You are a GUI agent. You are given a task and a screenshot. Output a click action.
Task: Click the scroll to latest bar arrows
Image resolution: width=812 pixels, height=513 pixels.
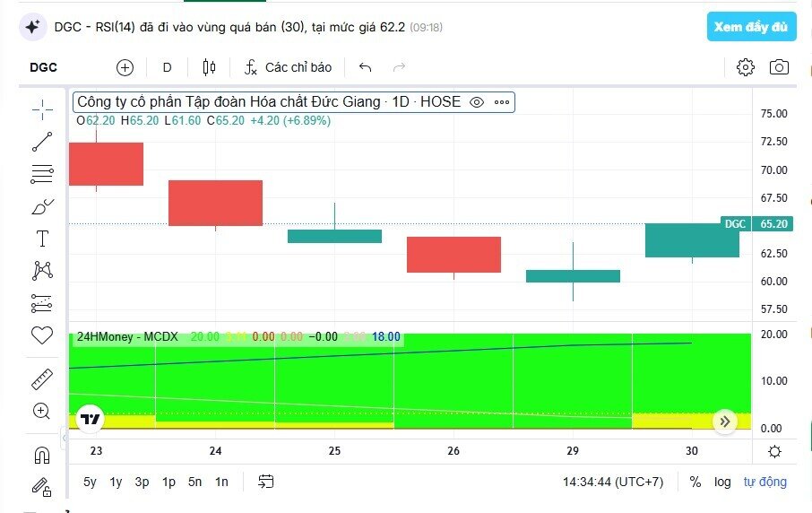(x=724, y=422)
